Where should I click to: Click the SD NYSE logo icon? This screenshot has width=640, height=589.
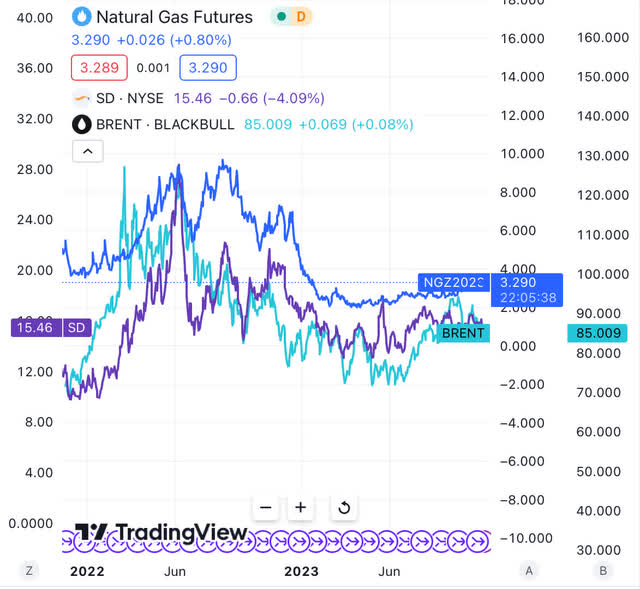[82, 98]
